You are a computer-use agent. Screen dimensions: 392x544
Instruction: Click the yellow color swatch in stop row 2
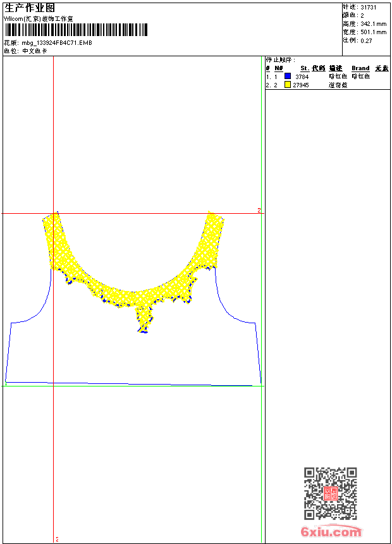point(288,84)
